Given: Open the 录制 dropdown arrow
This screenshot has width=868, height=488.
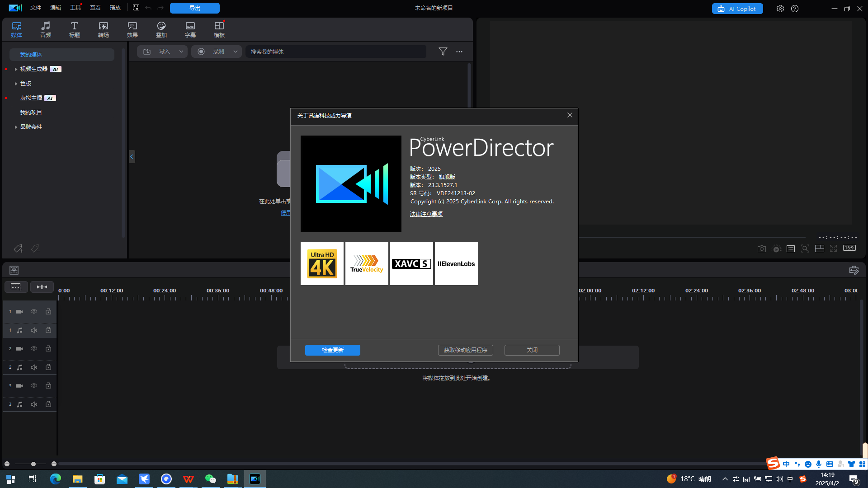Looking at the screenshot, I should (x=236, y=52).
